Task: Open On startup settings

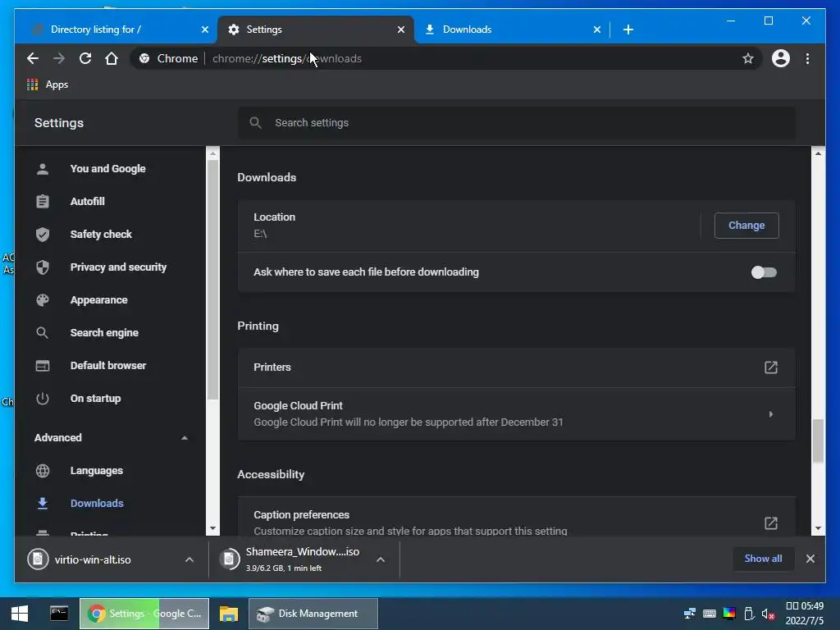Action: point(95,399)
